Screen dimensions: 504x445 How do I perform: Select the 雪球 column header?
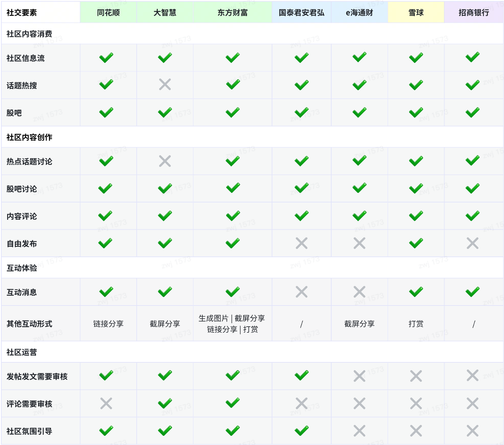[x=416, y=13]
